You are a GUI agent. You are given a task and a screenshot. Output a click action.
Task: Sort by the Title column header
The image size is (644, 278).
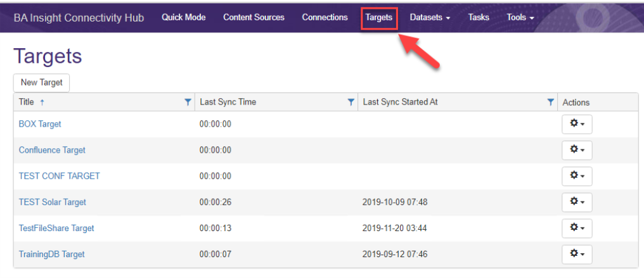27,102
